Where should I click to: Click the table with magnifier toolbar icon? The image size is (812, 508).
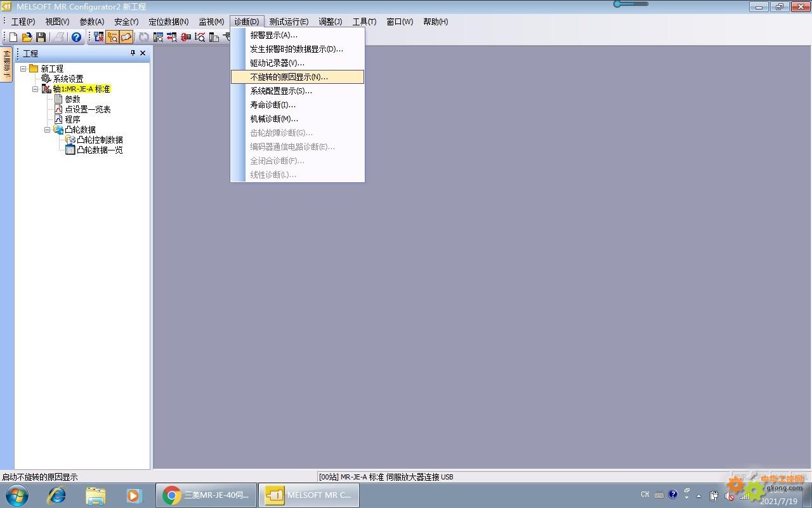point(158,37)
